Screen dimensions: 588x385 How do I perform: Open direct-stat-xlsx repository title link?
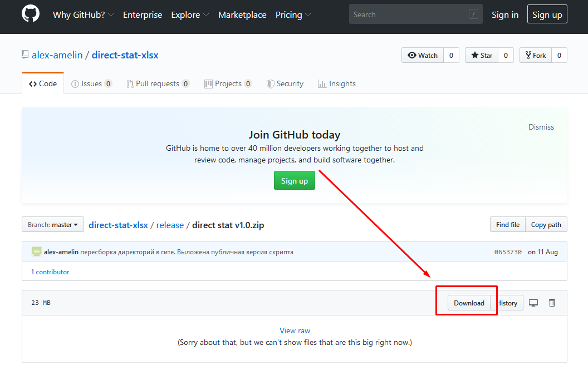[125, 55]
